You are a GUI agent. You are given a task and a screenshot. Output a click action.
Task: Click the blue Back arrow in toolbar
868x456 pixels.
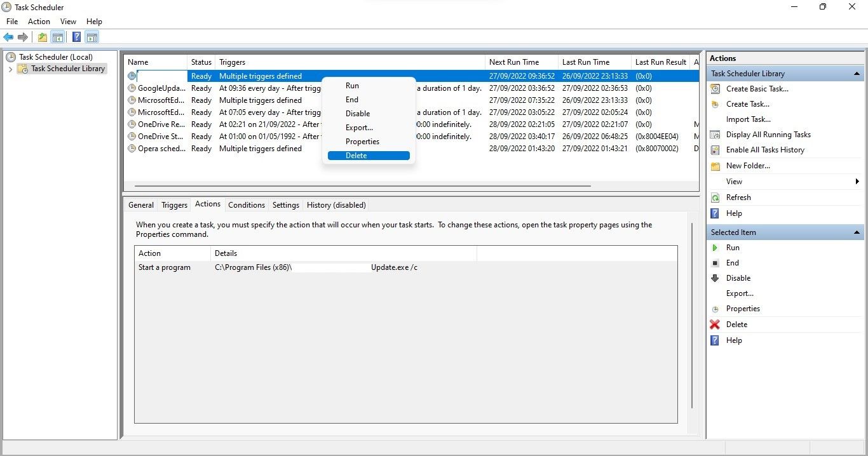pyautogui.click(x=8, y=37)
